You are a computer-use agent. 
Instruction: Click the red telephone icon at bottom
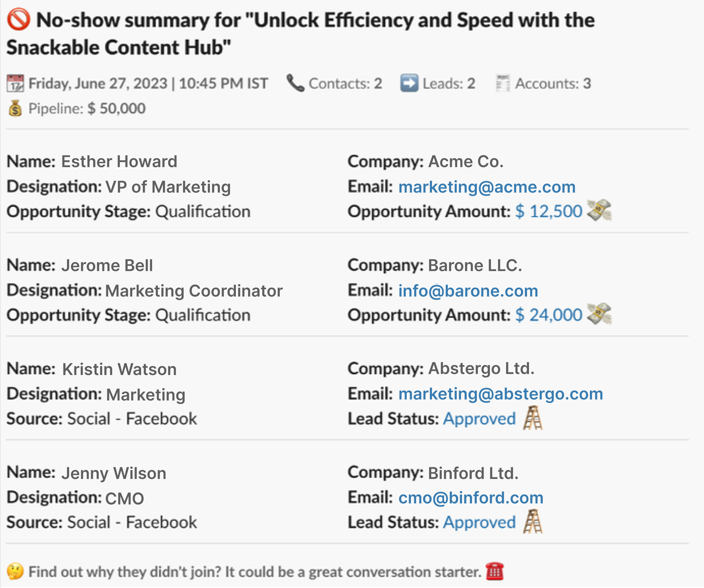[x=495, y=571]
